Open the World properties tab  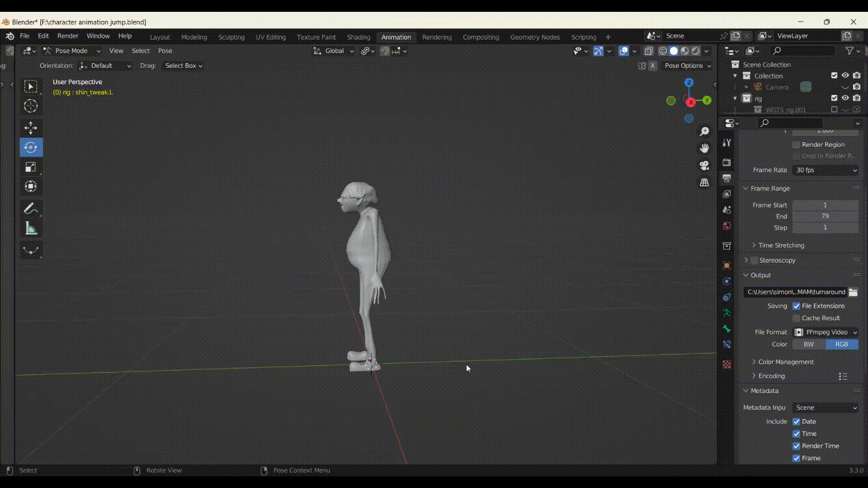click(727, 226)
